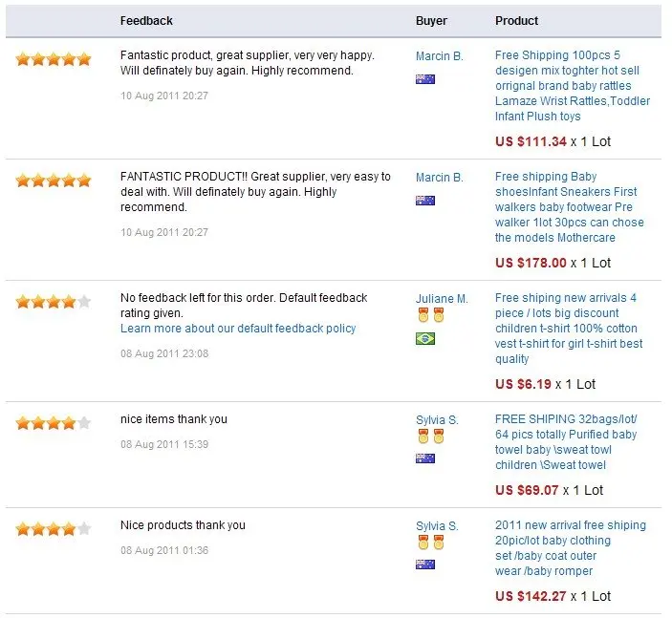Open the children t-shirt cotton vest product link
The image size is (672, 618).
[569, 329]
